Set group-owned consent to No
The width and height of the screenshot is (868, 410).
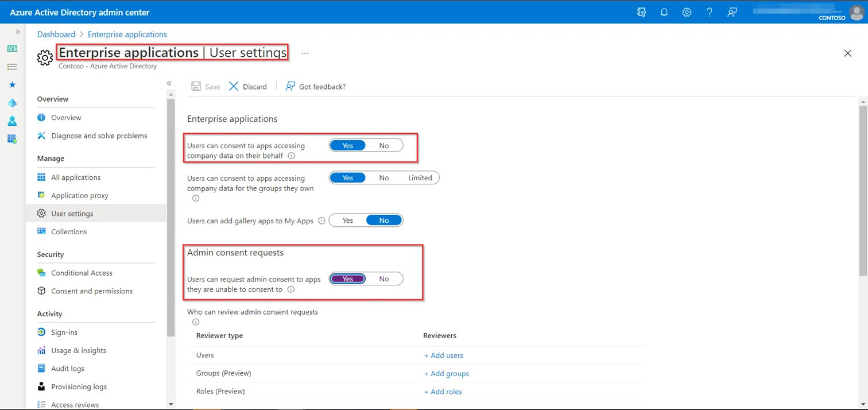[x=384, y=178]
